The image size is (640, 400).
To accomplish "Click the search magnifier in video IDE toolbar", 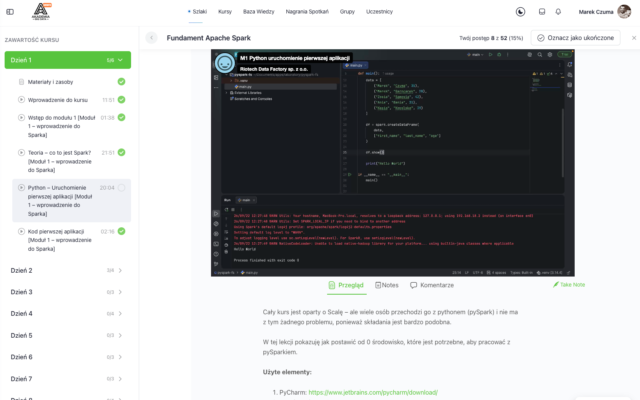I will pos(540,54).
